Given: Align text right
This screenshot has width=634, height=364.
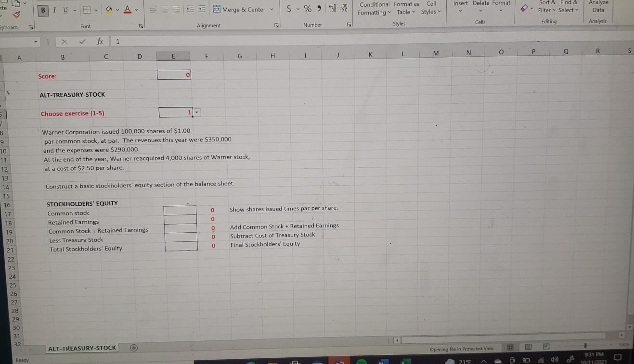Looking at the screenshot, I should point(178,9).
